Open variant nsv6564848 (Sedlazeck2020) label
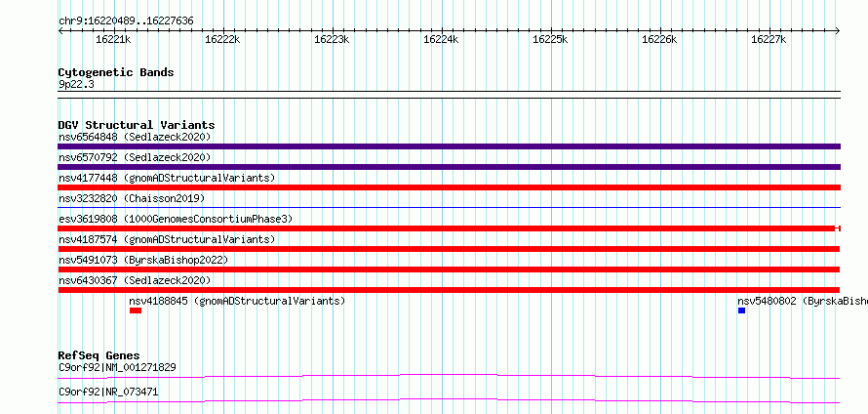This screenshot has height=414, width=868. (135, 137)
